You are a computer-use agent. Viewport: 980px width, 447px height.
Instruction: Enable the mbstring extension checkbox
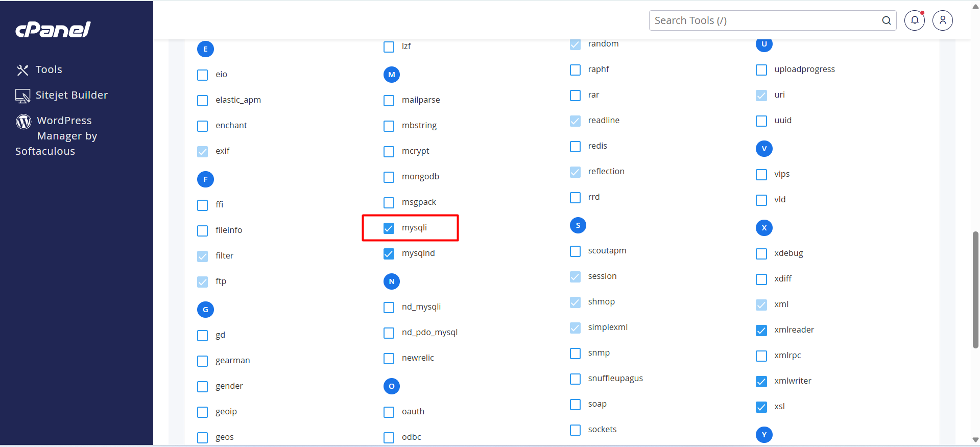(x=389, y=126)
